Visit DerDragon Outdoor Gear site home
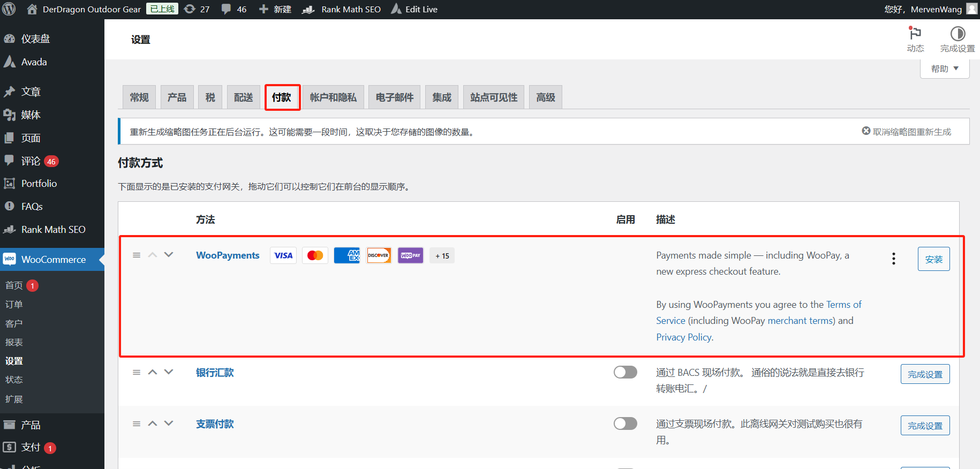Screen dimensions: 980x469 point(84,9)
